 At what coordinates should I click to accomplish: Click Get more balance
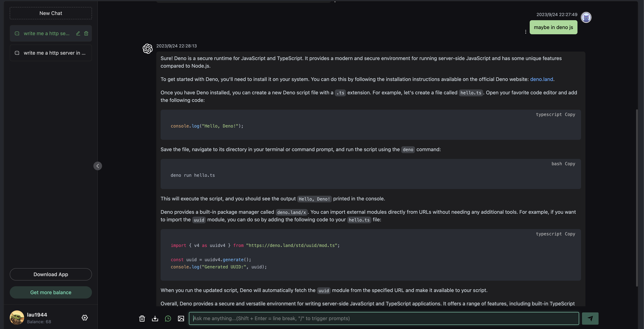51,292
